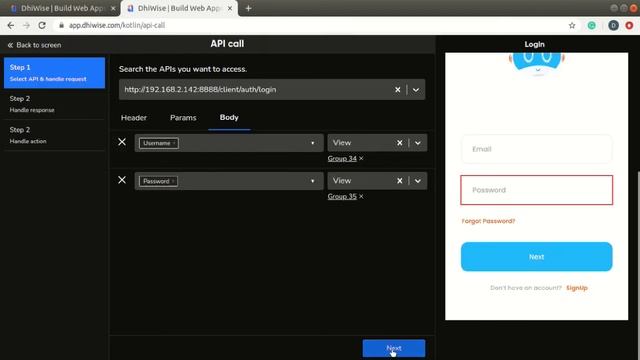Open the Handle action step
The height and width of the screenshot is (360, 640).
point(54,135)
